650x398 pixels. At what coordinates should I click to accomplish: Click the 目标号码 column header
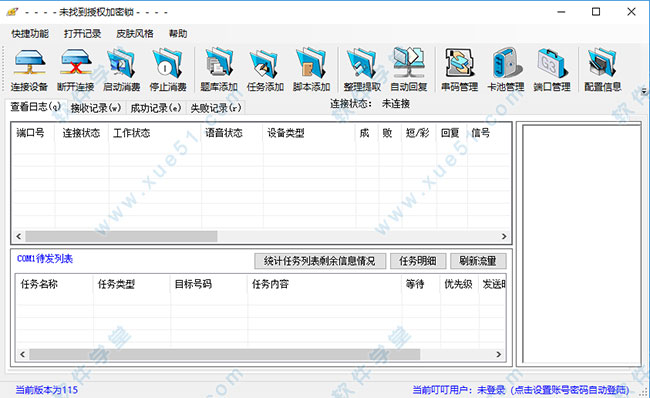tap(209, 284)
